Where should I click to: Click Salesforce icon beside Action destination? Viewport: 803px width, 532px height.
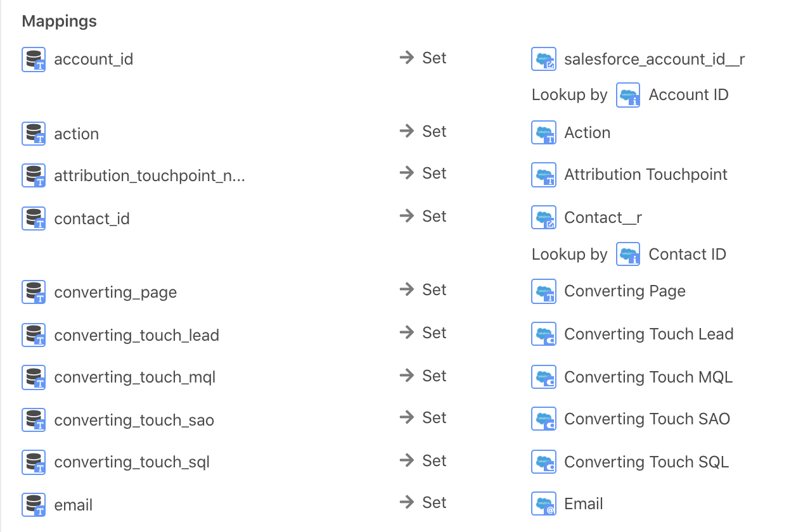[x=544, y=133]
